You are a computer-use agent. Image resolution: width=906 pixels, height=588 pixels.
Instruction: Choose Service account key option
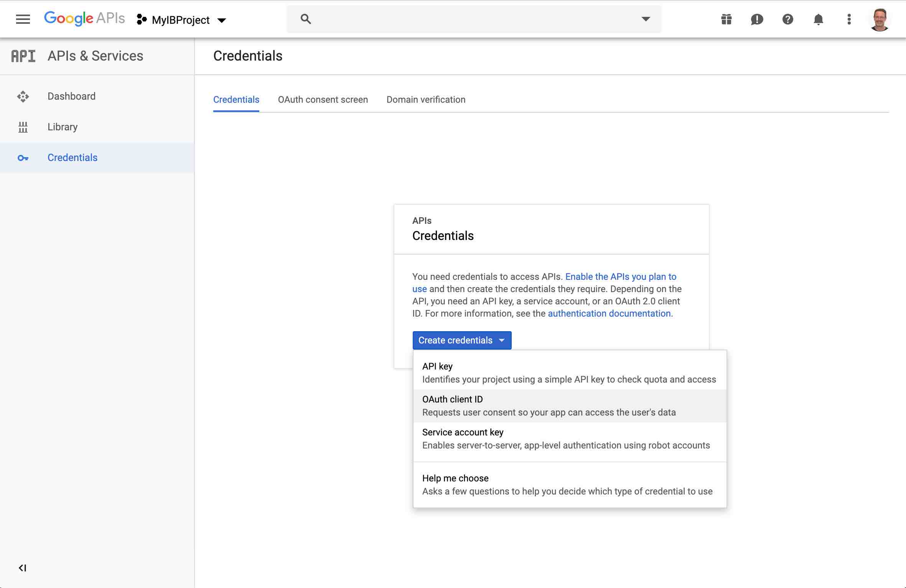570,439
